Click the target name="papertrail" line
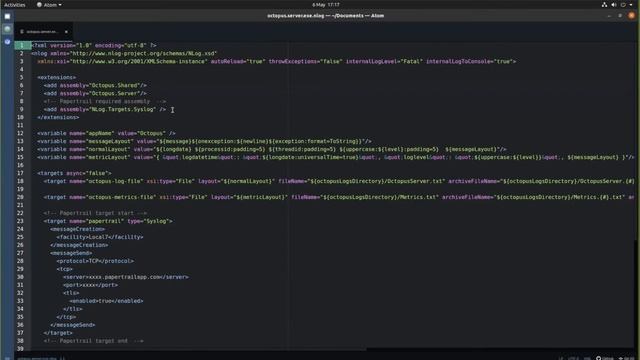Screen dimensions: 640x360 [108, 221]
